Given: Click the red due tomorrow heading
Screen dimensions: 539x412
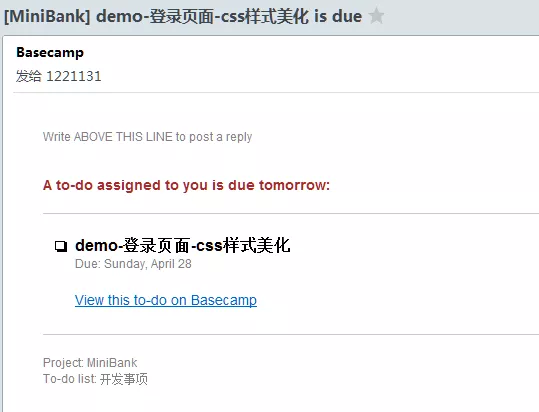Looking at the screenshot, I should click(186, 185).
